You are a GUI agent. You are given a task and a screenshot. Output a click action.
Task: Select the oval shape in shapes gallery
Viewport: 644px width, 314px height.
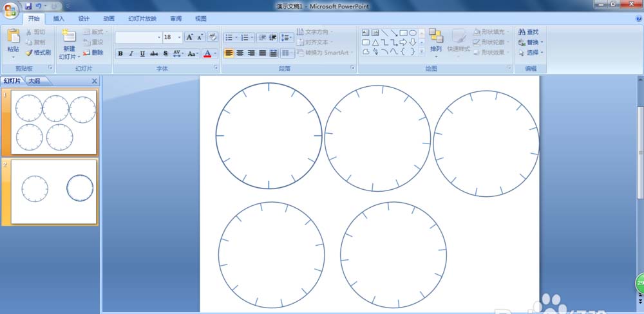click(413, 33)
